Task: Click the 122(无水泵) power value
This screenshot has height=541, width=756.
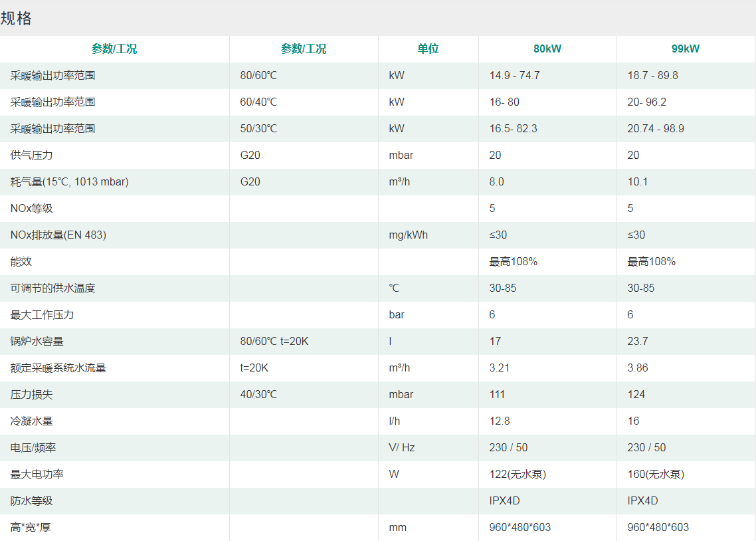Action: pos(518,474)
